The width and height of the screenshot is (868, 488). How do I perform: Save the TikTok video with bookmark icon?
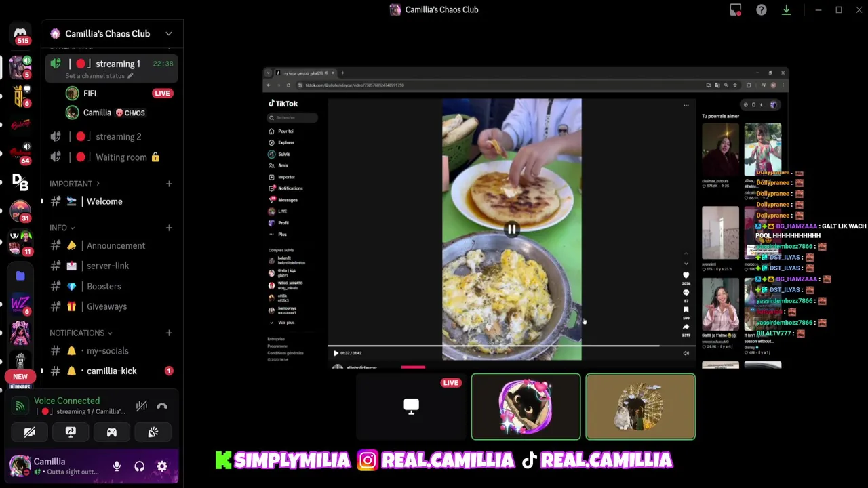686,310
